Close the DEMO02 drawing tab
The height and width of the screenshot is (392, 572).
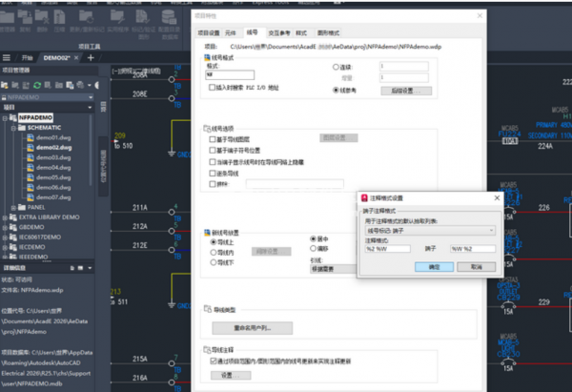76,58
